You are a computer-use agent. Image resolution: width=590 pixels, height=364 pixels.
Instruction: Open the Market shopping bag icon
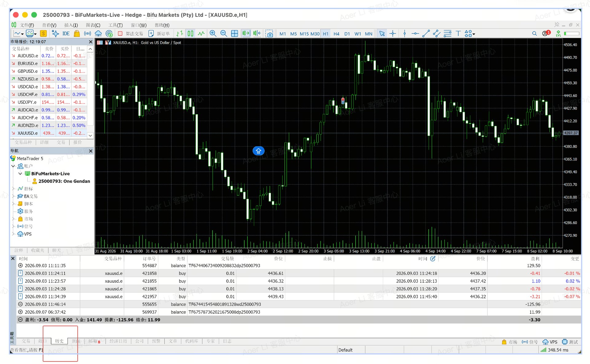point(77,33)
